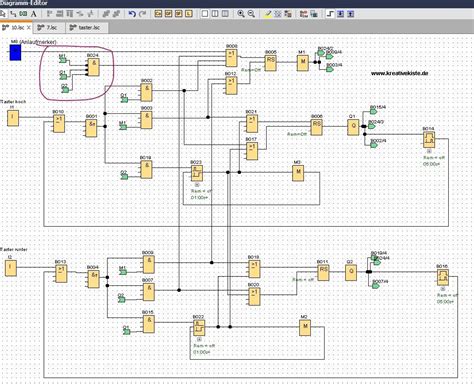Close the 10.lsc tab
The width and height of the screenshot is (474, 384).
(29, 28)
